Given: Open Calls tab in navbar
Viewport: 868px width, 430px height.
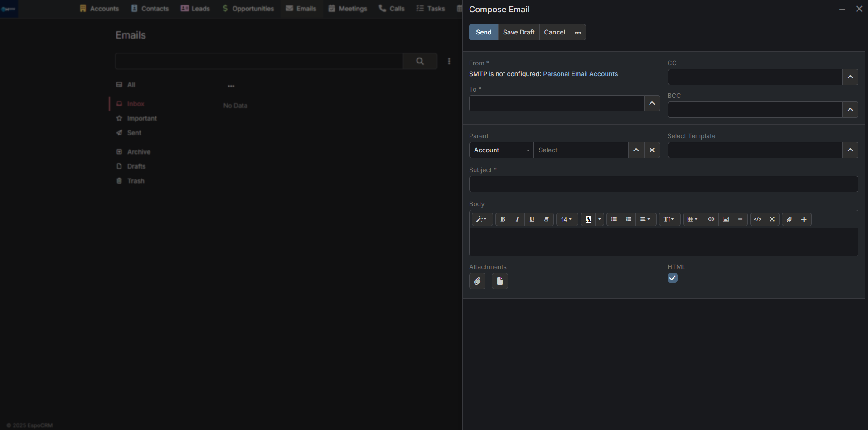Looking at the screenshot, I should [392, 9].
